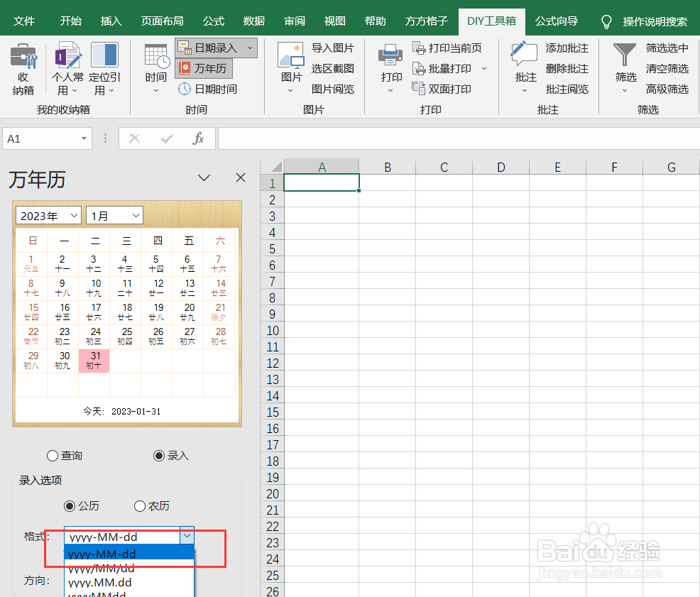Select the 公历 radio button

point(69,506)
